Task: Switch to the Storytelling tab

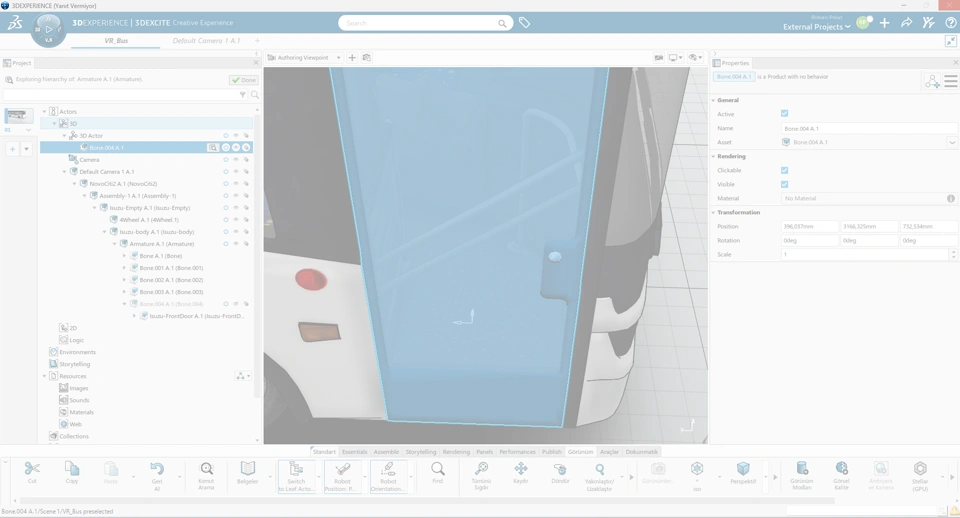Action: [x=421, y=452]
